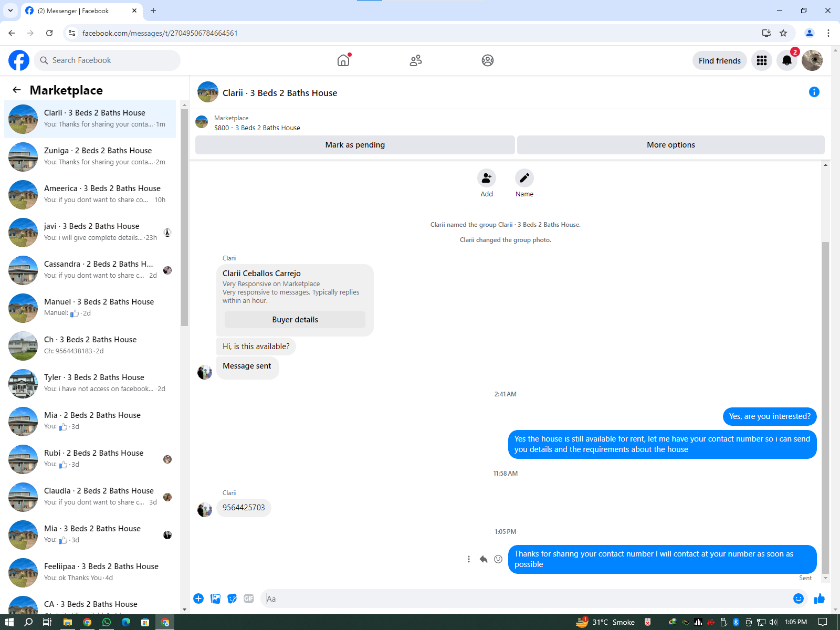
Task: Open the notifications bell
Action: pos(787,60)
